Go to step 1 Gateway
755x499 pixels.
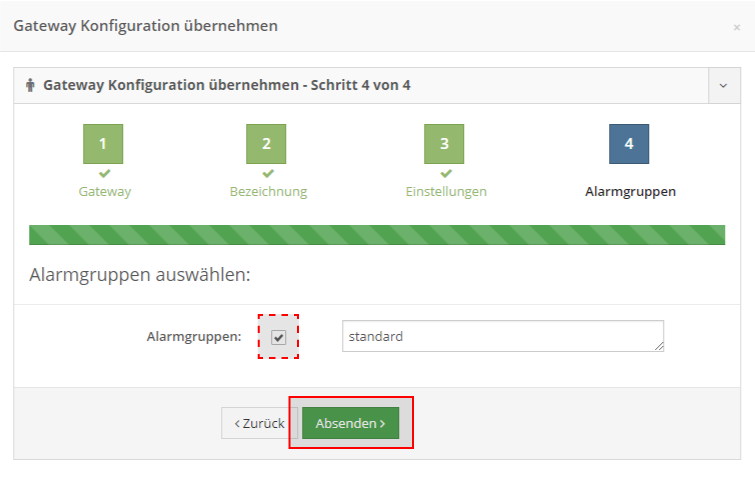(x=103, y=144)
